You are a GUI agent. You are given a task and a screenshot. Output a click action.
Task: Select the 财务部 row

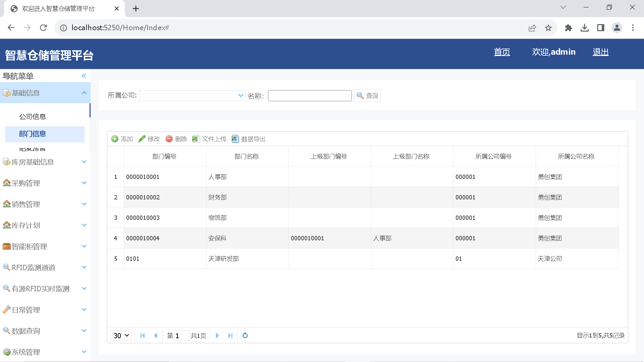point(363,197)
